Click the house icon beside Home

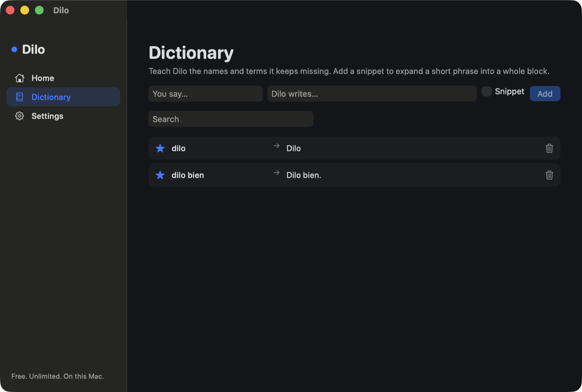coord(19,78)
